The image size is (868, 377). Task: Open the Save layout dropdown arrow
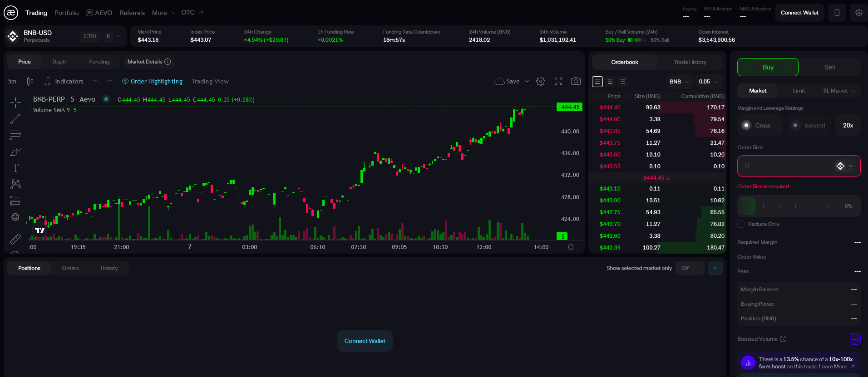coord(527,81)
